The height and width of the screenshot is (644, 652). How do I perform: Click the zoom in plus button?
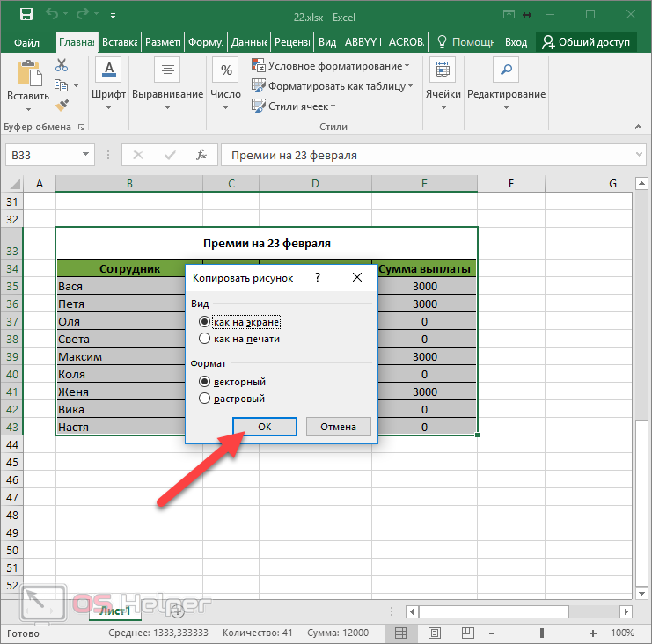593,633
